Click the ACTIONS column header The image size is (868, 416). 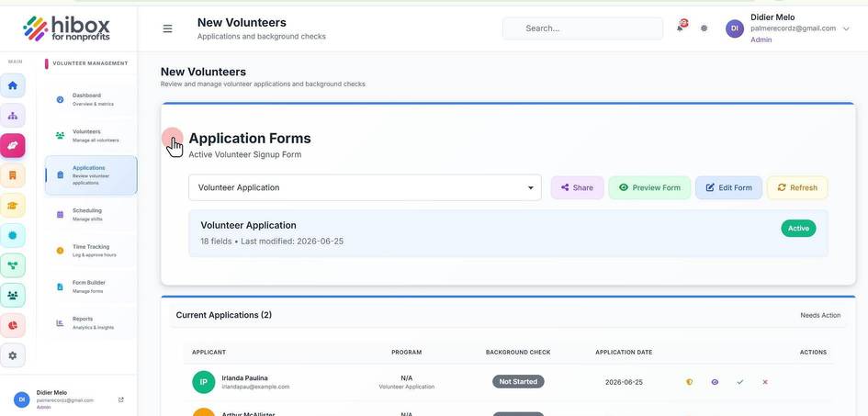813,353
